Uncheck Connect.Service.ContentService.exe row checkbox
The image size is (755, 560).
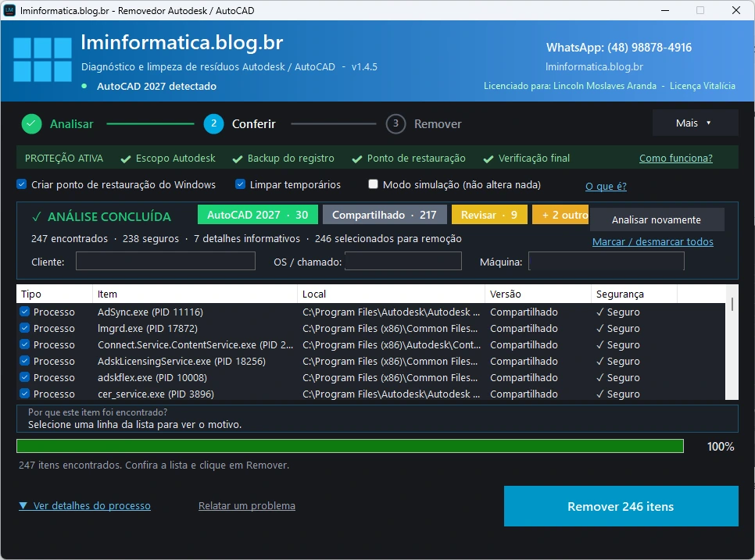pyautogui.click(x=24, y=344)
